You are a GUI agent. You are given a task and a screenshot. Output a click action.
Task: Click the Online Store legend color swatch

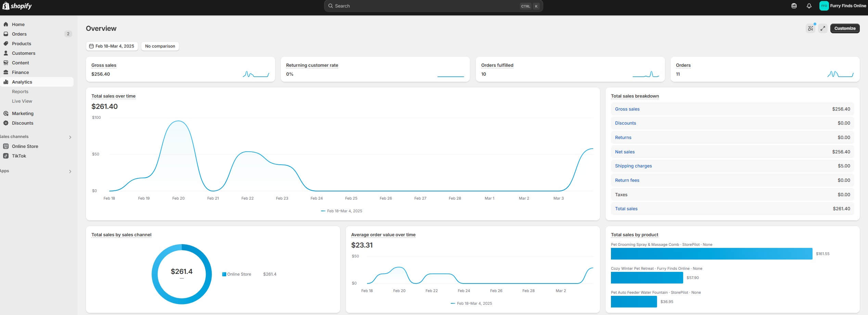pyautogui.click(x=224, y=274)
